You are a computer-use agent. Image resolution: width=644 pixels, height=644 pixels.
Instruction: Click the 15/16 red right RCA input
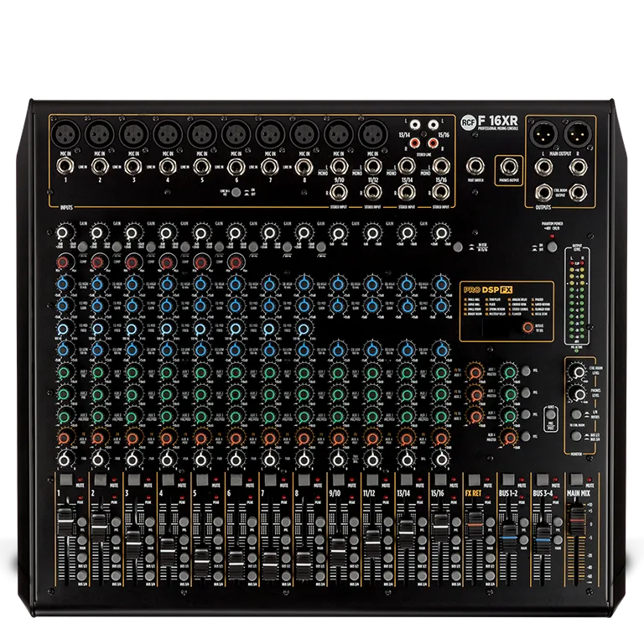click(x=433, y=143)
